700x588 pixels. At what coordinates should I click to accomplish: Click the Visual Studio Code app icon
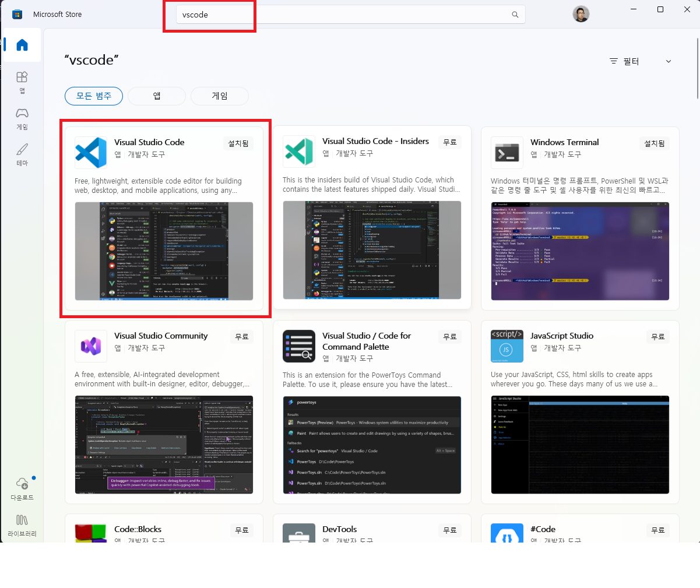pyautogui.click(x=91, y=153)
